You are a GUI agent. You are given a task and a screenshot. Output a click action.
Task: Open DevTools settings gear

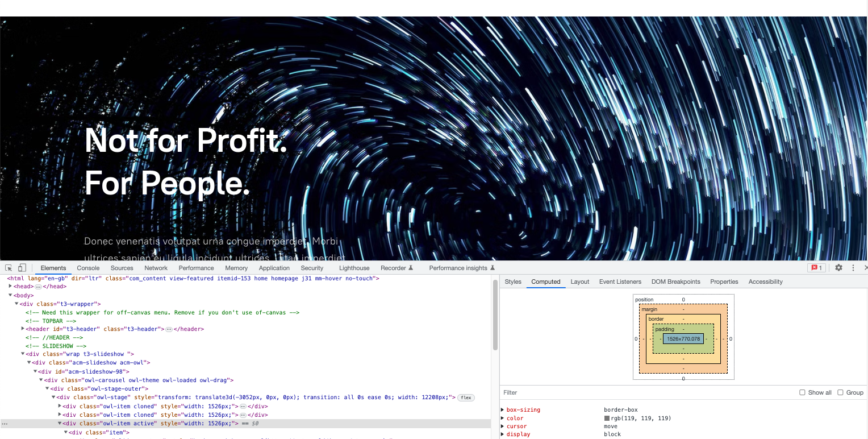[x=838, y=268]
